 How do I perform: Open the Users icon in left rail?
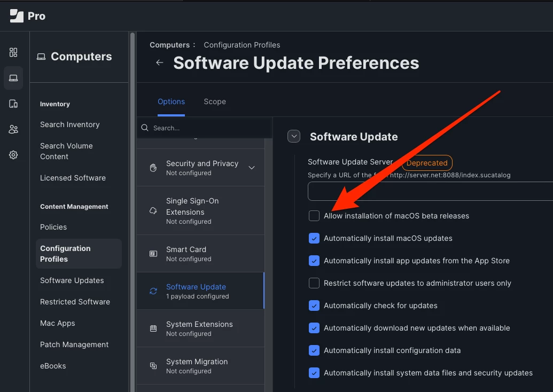tap(13, 129)
